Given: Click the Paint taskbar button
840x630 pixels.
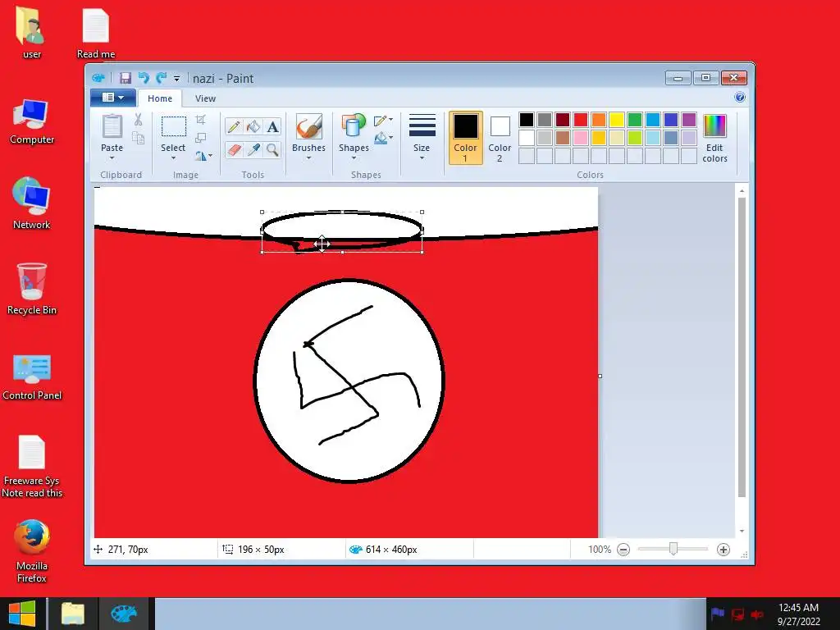Looking at the screenshot, I should click(125, 614).
